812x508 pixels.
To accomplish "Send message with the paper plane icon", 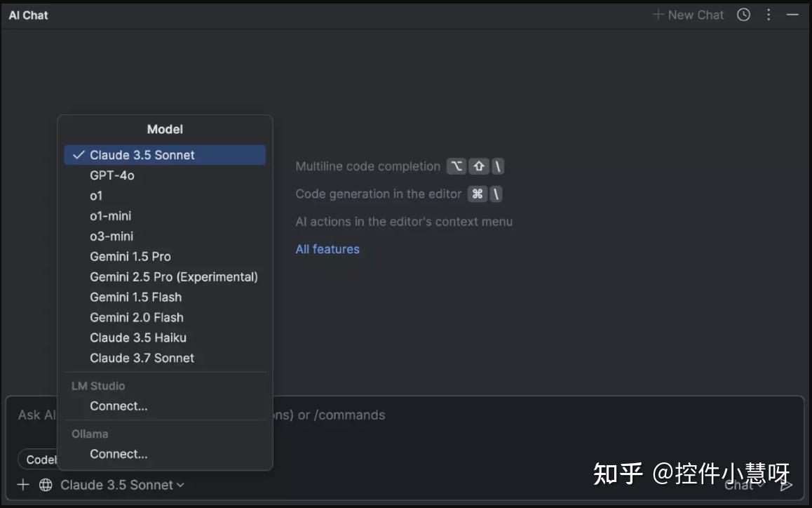I will pos(785,485).
